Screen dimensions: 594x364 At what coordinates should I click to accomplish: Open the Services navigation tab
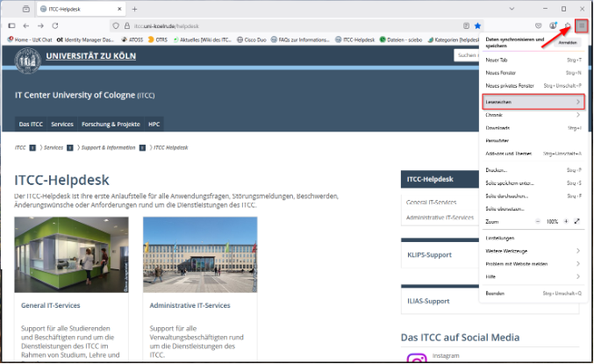coord(62,125)
